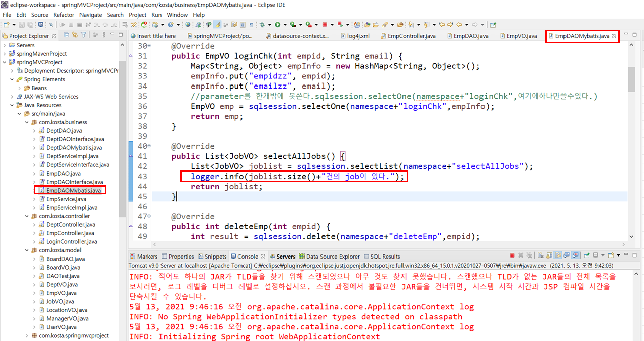Screen dimensions: 644x341
Task: Click Pin Editor icon in main toolbar
Action: [493, 24]
